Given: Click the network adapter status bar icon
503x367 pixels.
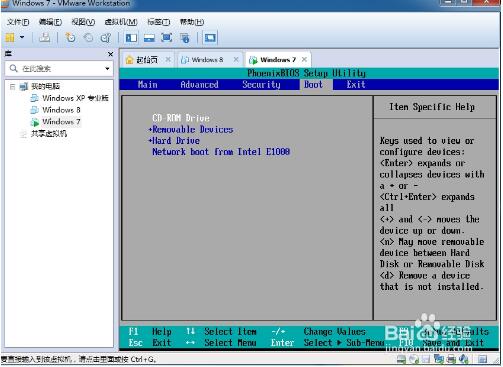Looking at the screenshot, I should click(439, 359).
